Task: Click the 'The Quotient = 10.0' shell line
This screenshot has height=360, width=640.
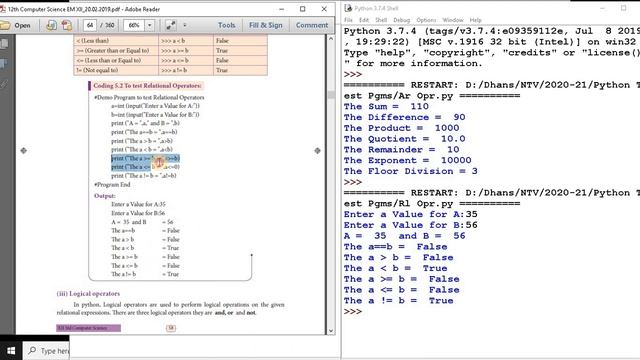Action: (x=404, y=139)
